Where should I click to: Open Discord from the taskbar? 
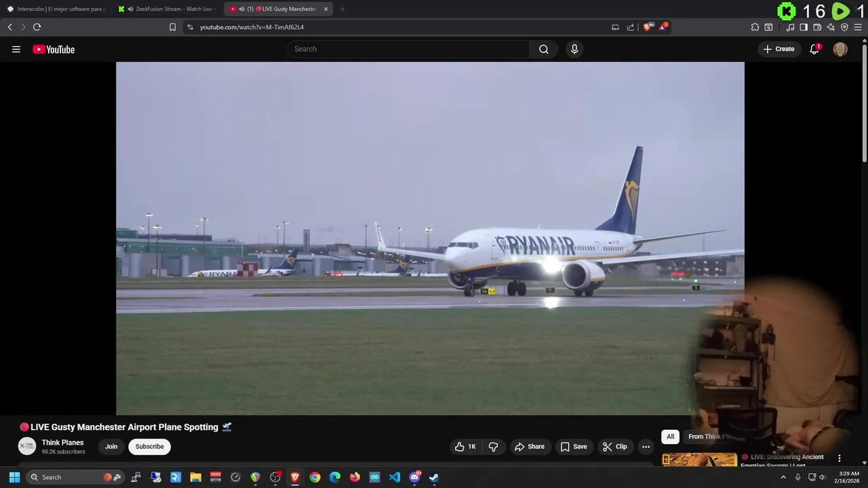(414, 477)
